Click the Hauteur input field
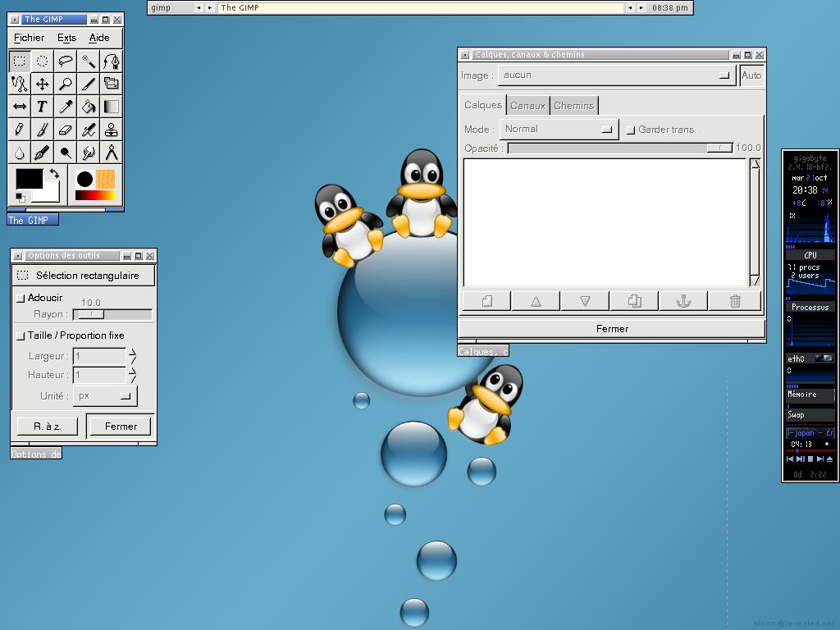Image resolution: width=840 pixels, height=630 pixels. click(99, 375)
